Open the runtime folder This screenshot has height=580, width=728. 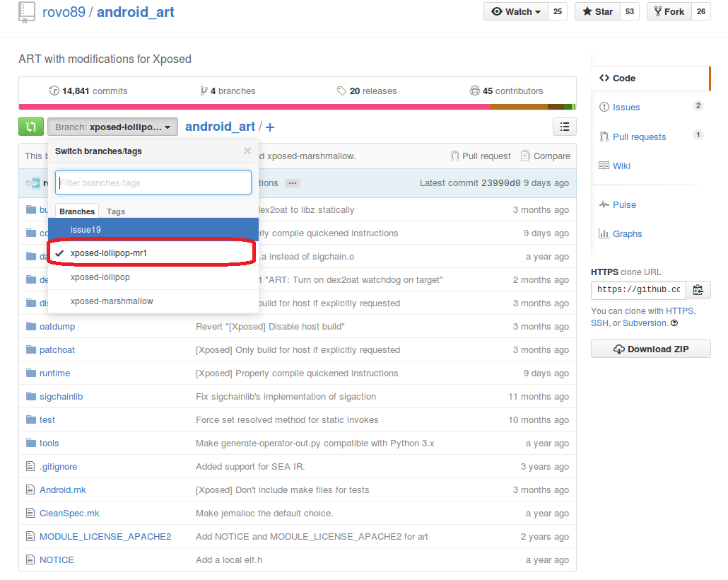(x=55, y=373)
